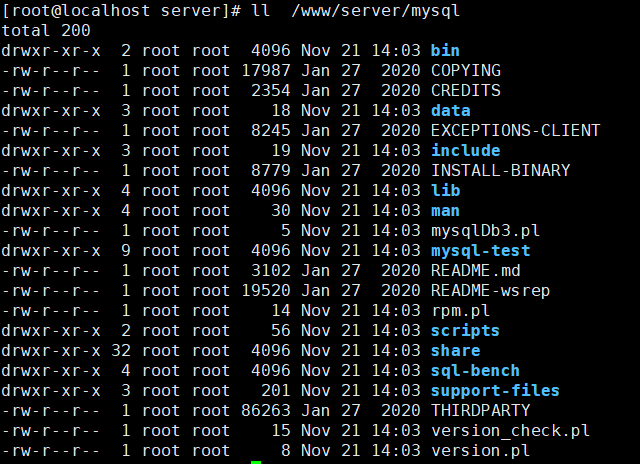The height and width of the screenshot is (464, 640).
Task: Click the version.pl file name
Action: (x=481, y=451)
